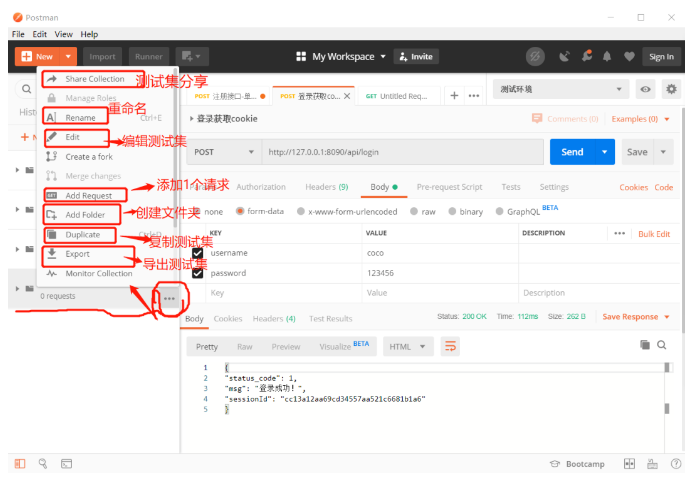Open the HTML format dropdown

[x=408, y=347]
